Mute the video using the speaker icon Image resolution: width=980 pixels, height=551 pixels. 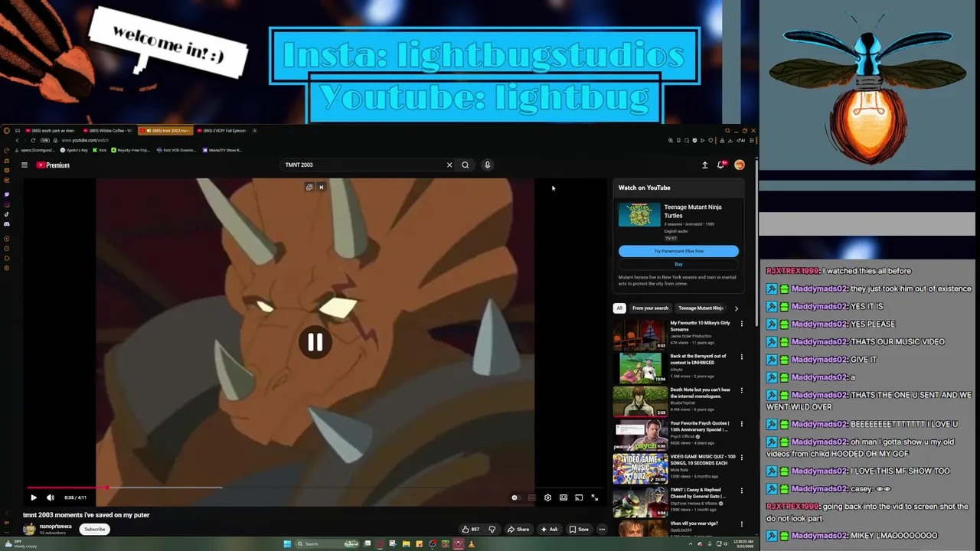pyautogui.click(x=51, y=497)
